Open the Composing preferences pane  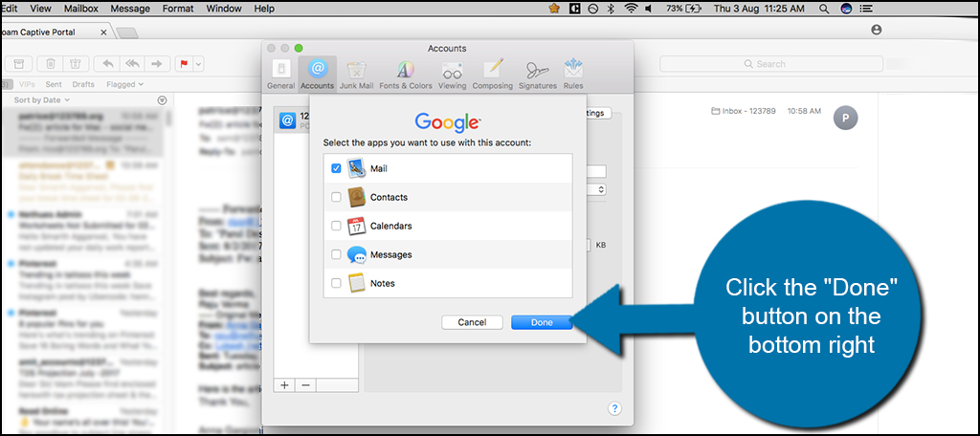pos(493,75)
